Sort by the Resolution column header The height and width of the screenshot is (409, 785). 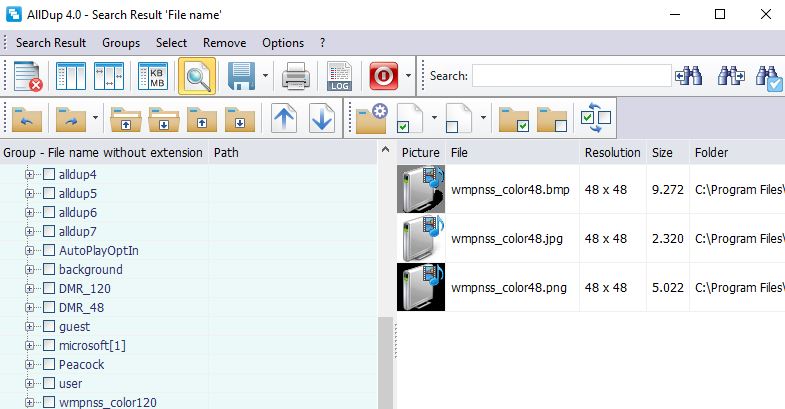[x=613, y=153]
